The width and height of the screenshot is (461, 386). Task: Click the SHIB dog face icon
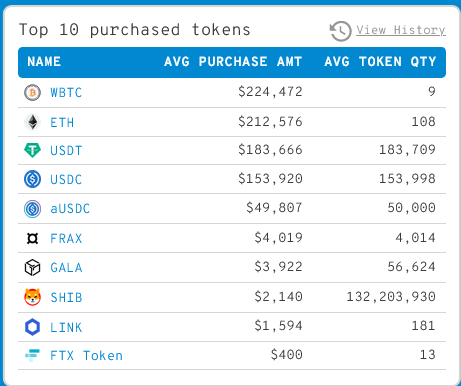(x=32, y=297)
